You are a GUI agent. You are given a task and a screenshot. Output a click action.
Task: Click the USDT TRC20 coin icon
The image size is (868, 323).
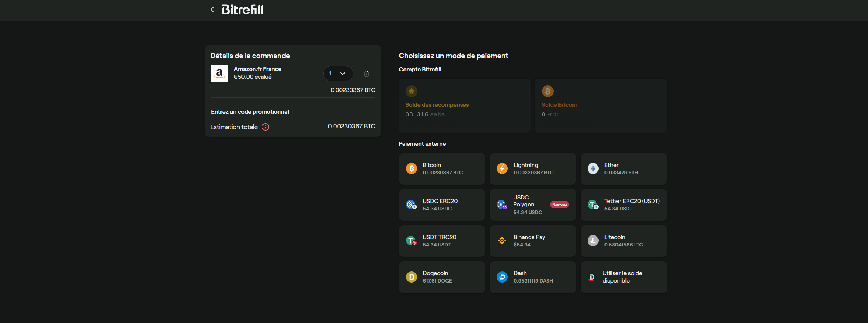tap(412, 241)
